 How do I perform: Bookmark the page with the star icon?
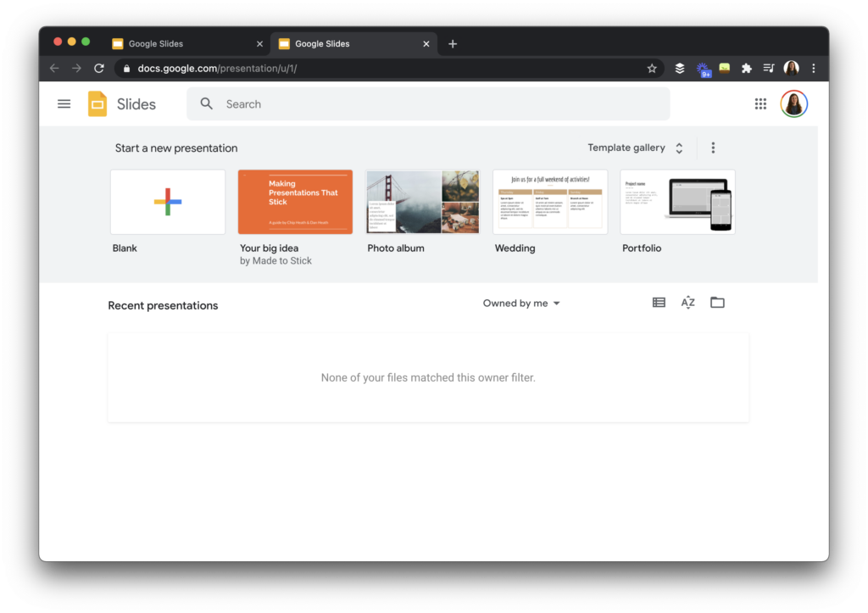coord(652,68)
